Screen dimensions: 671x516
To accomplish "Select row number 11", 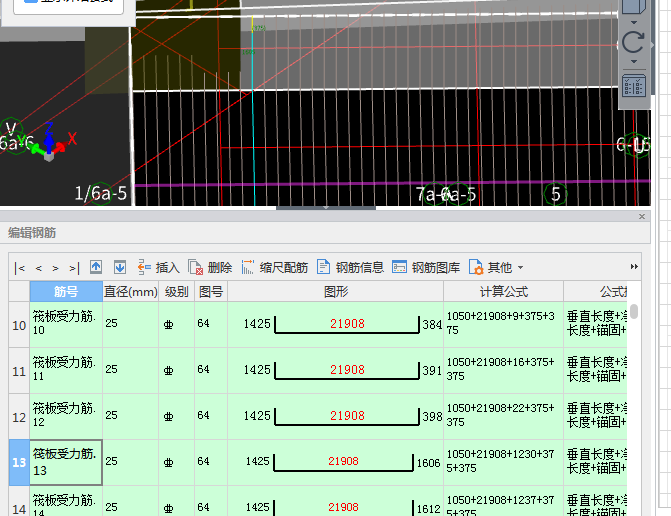I will [x=19, y=371].
